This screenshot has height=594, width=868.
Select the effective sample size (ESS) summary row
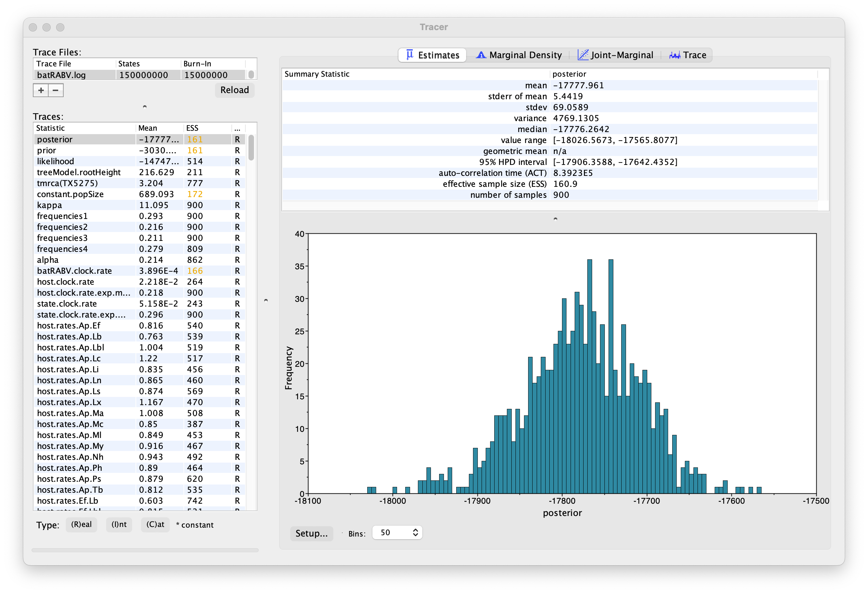(550, 184)
